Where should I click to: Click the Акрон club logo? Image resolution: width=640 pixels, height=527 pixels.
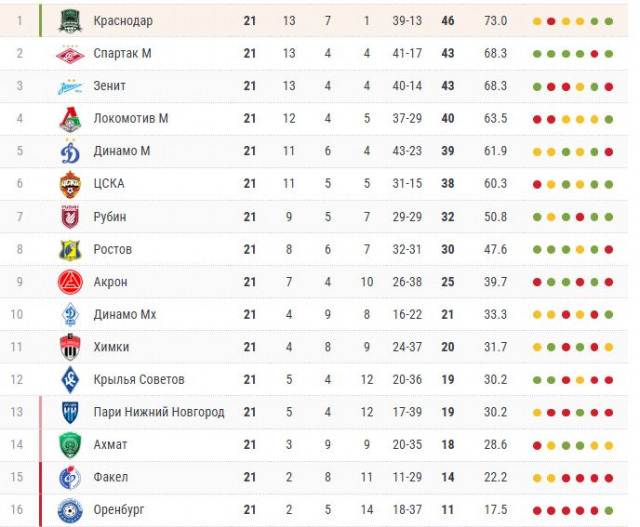(x=69, y=282)
